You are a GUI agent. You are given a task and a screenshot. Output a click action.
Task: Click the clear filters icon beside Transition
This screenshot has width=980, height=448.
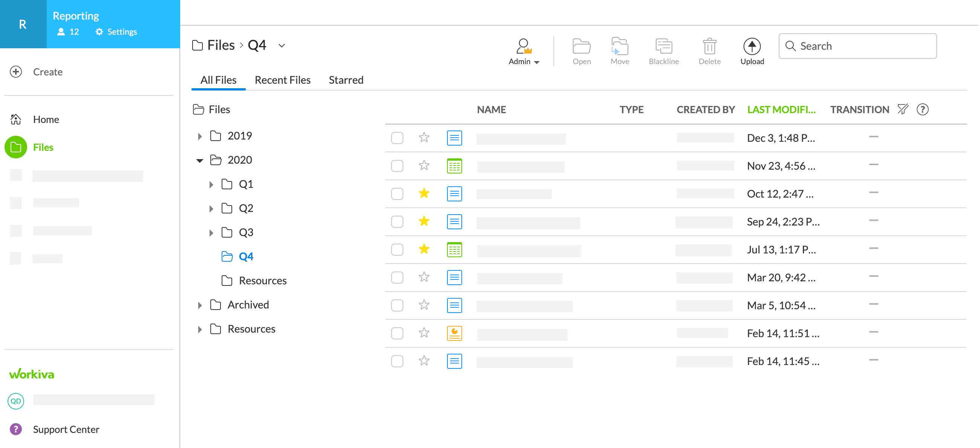point(902,109)
